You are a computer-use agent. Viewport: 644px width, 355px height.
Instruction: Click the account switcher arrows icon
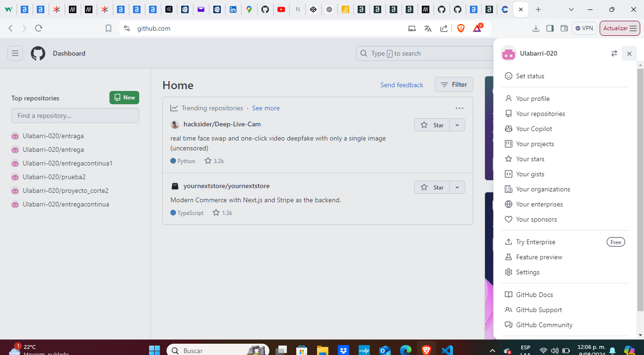click(614, 53)
